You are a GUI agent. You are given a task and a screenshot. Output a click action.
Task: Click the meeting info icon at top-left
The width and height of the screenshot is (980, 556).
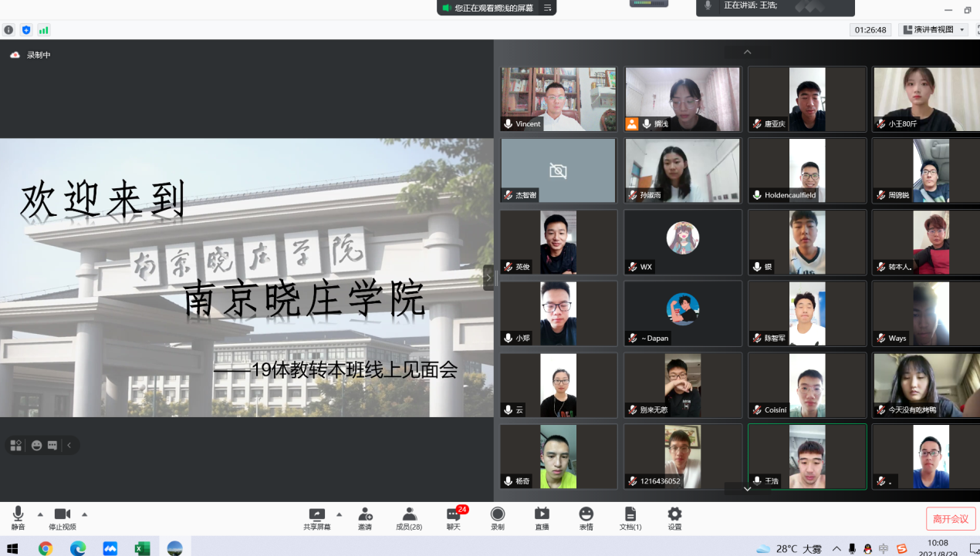(8, 30)
